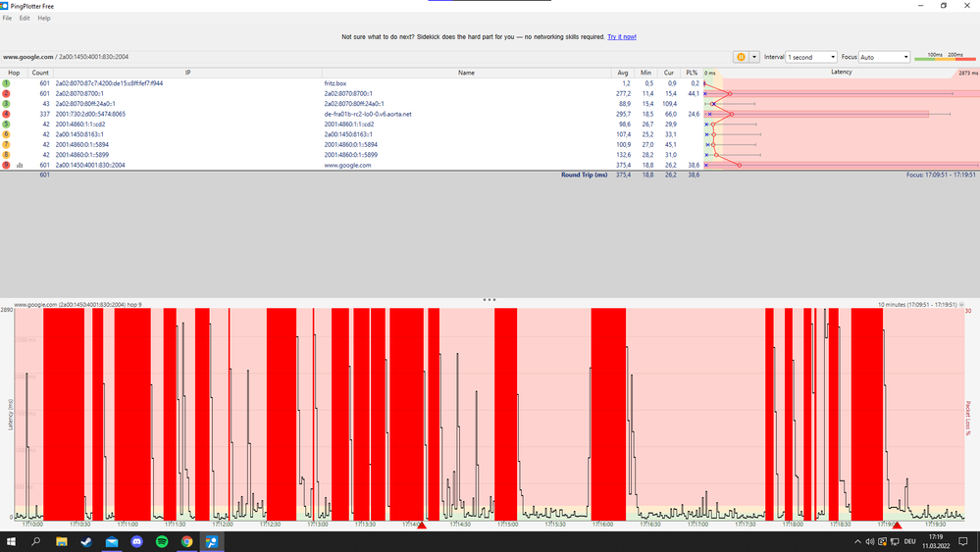This screenshot has width=980, height=552.
Task: Click the IP column header
Action: pos(187,73)
